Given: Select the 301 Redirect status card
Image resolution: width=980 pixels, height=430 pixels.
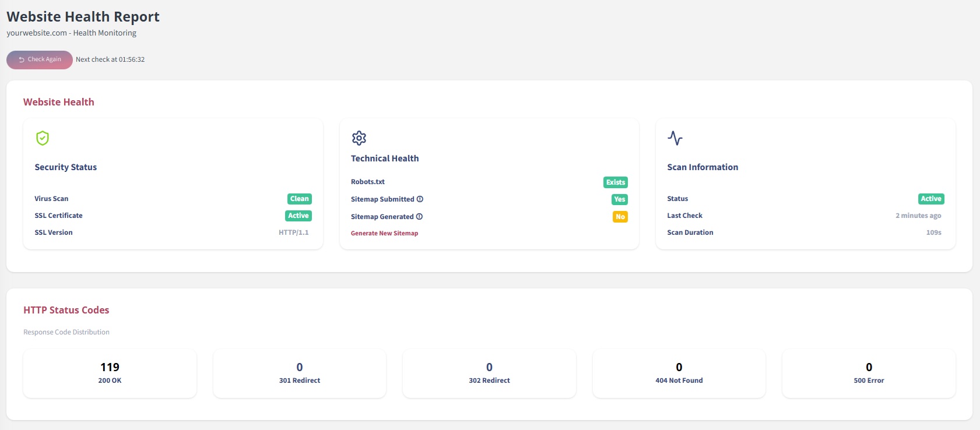Looking at the screenshot, I should pos(300,373).
